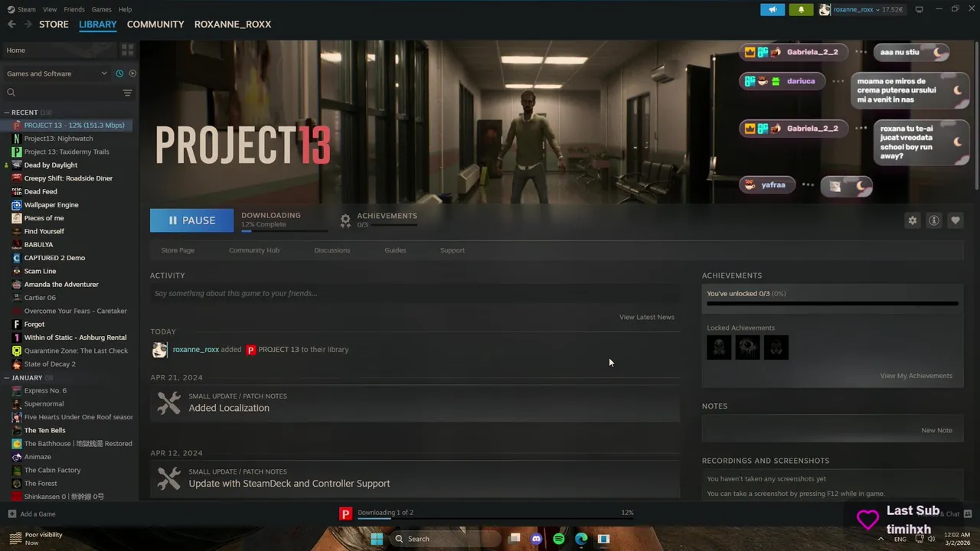This screenshot has width=980, height=551.
Task: Open the ROXANNE_ROXX profile tab
Action: [x=233, y=24]
